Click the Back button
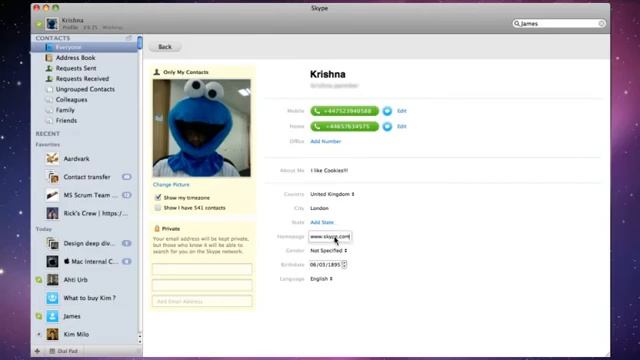 [165, 47]
